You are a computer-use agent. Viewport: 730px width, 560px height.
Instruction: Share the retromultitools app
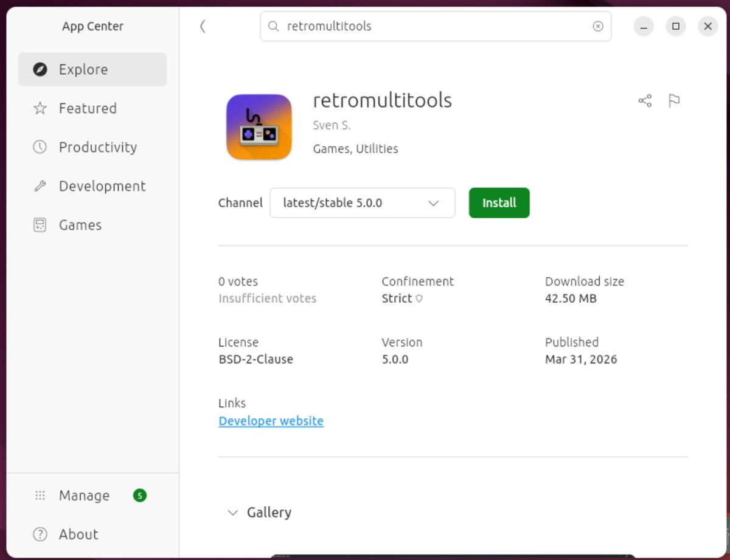tap(645, 100)
